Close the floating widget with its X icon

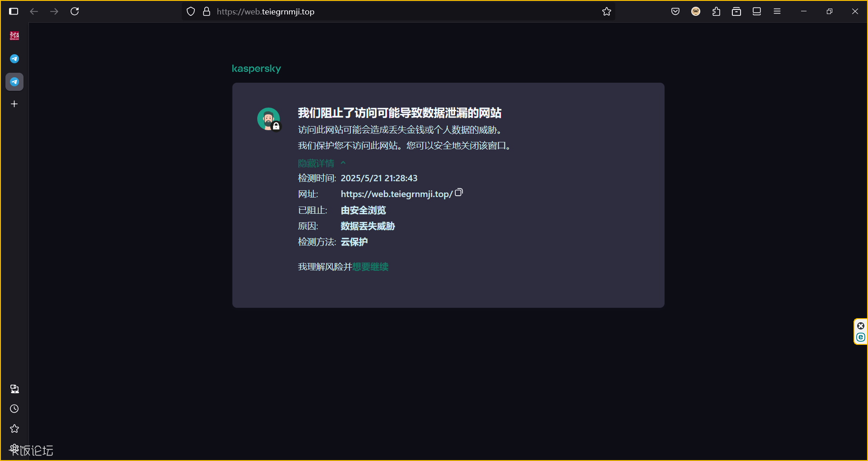[861, 326]
